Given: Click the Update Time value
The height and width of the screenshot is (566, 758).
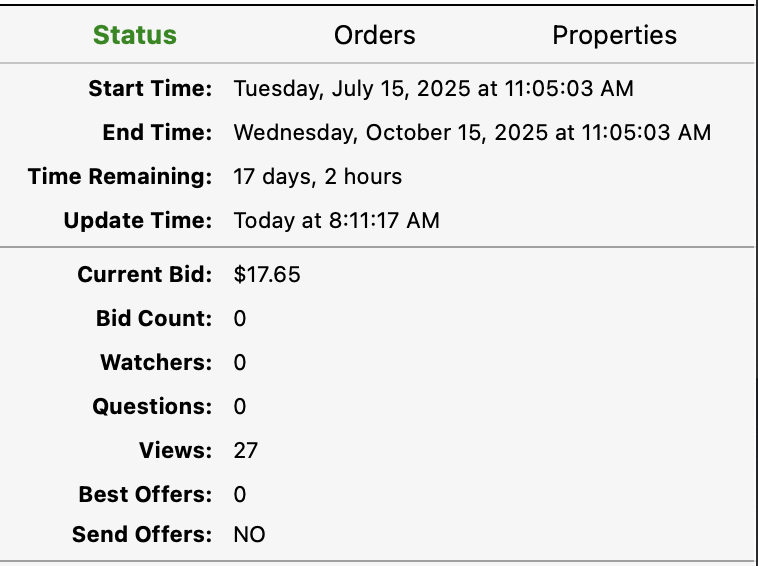Looking at the screenshot, I should [x=336, y=221].
